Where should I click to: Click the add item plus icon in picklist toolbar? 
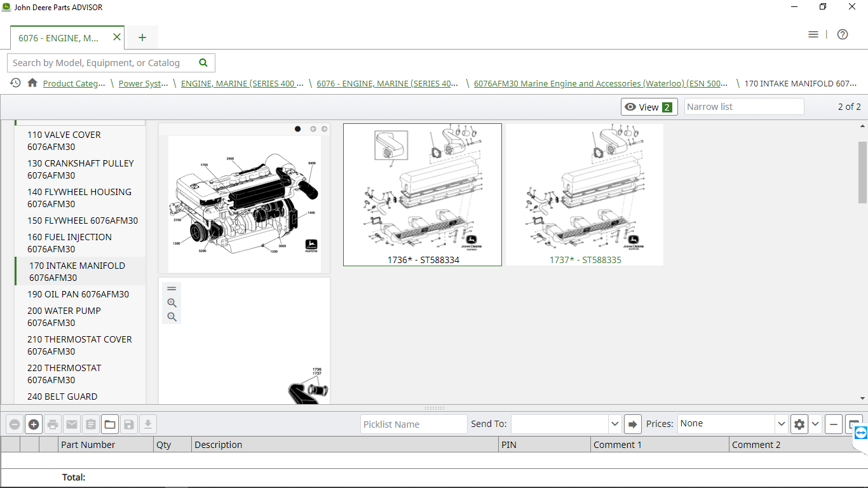pyautogui.click(x=34, y=424)
